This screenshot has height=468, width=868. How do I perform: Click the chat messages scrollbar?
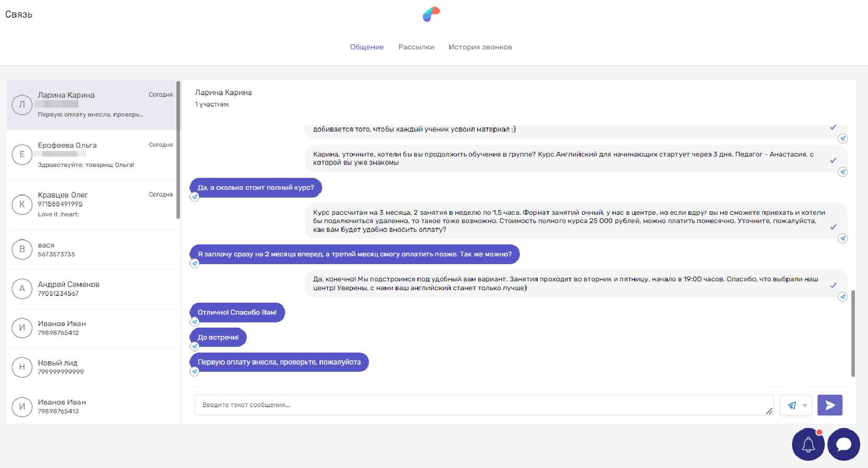pyautogui.click(x=853, y=333)
